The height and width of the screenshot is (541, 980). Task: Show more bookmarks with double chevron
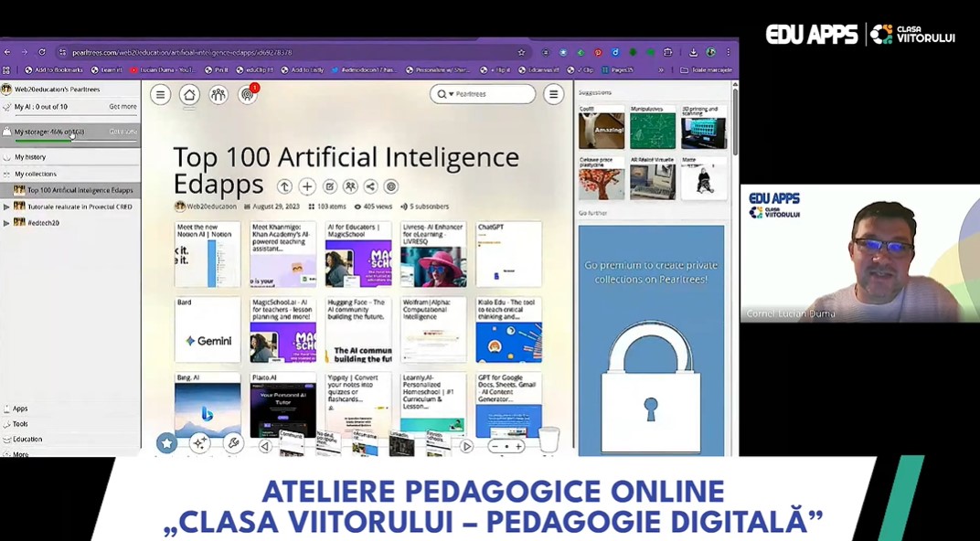pos(661,70)
